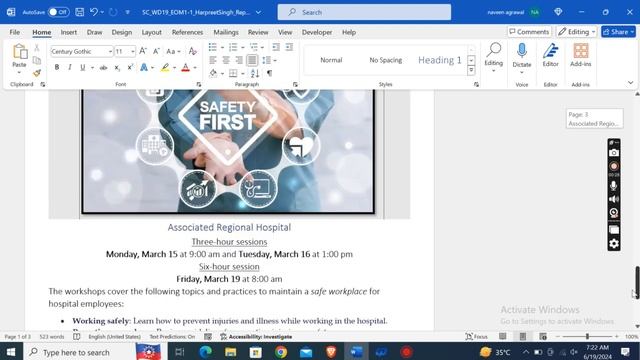Switch to the Layout tab
Viewport: 640px width, 360px height.
point(151,32)
